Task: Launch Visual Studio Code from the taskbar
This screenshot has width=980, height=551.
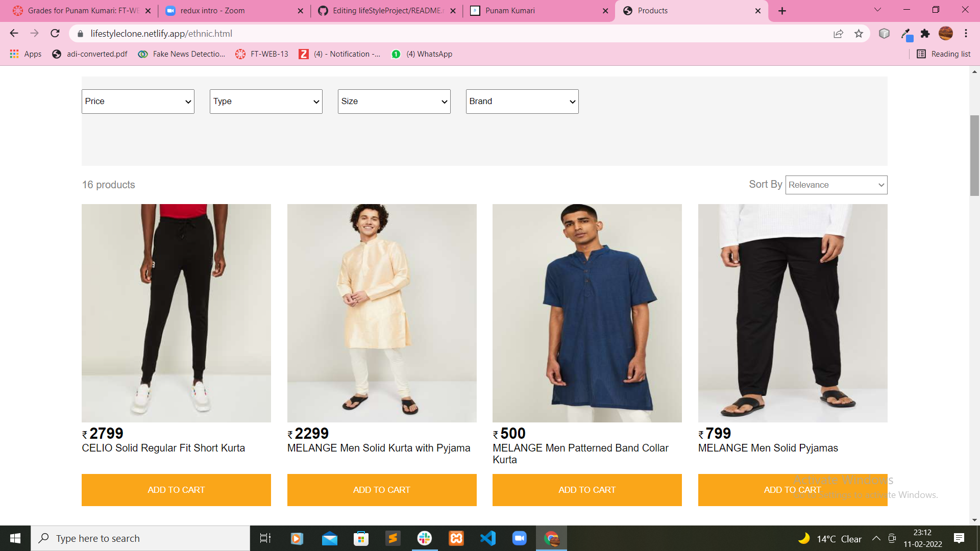Action: [488, 538]
